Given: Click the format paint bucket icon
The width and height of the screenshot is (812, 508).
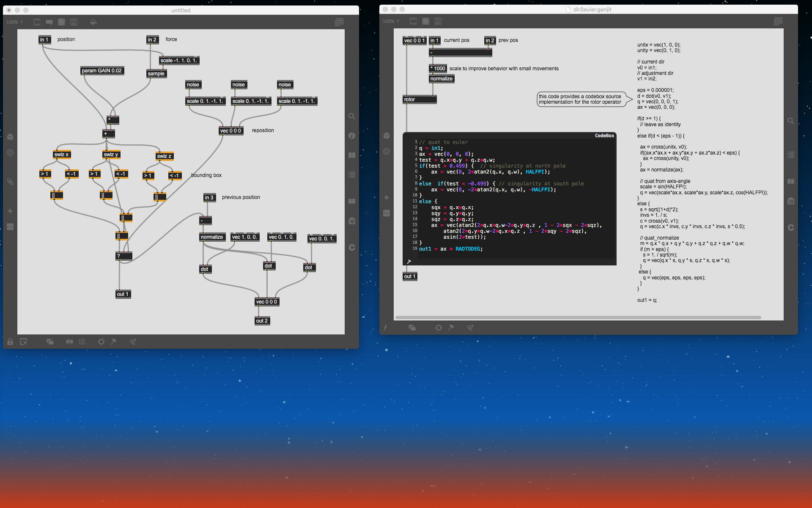Looking at the screenshot, I should 93,22.
